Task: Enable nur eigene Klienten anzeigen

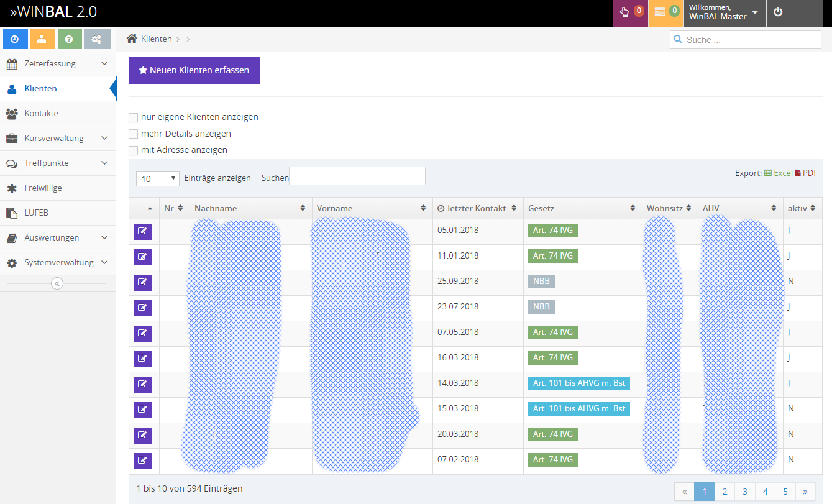Action: coord(133,117)
